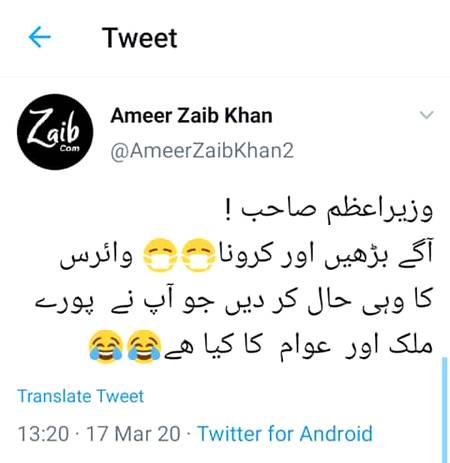The height and width of the screenshot is (463, 450).
Task: Click the Translate Tweet link
Action: pyautogui.click(x=81, y=396)
